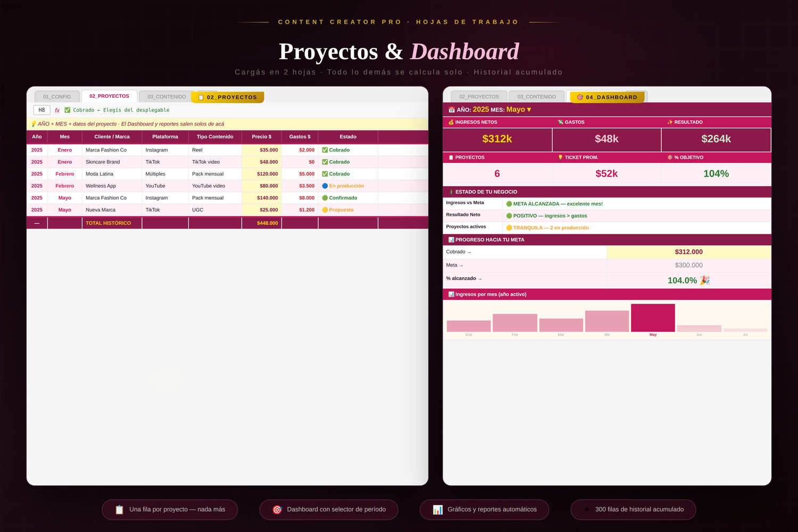Click the '$300.000' Meta amount cell
This screenshot has width=798, height=532.
pos(688,265)
